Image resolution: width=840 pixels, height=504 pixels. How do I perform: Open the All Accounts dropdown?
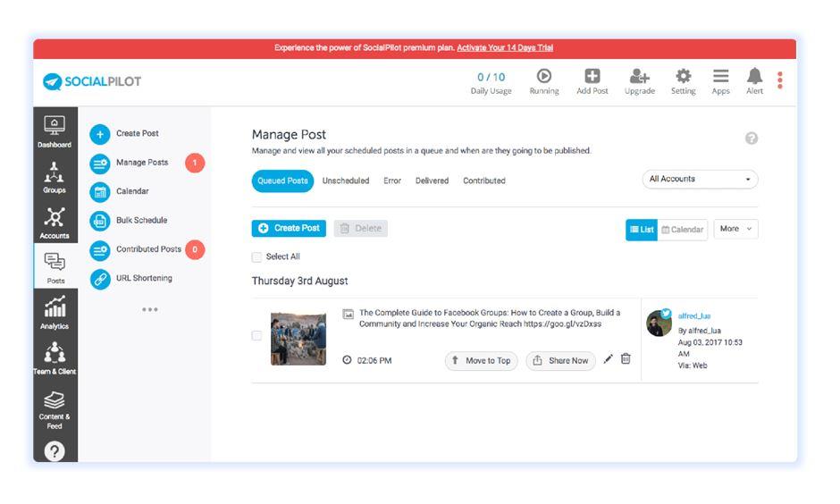point(700,180)
